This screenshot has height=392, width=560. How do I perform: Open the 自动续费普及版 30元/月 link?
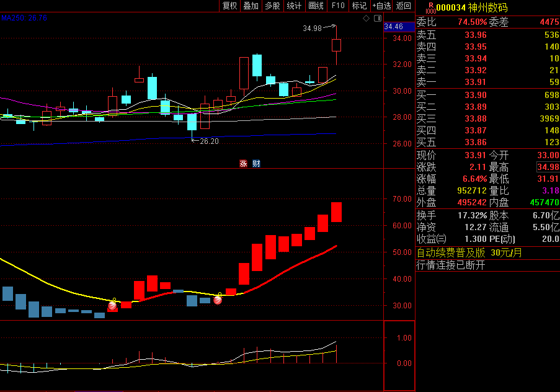pos(469,252)
